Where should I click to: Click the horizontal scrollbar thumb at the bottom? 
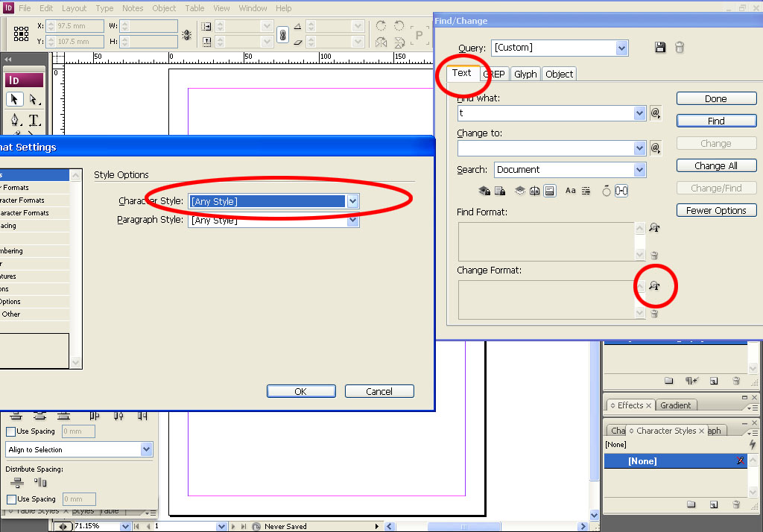coord(463,526)
